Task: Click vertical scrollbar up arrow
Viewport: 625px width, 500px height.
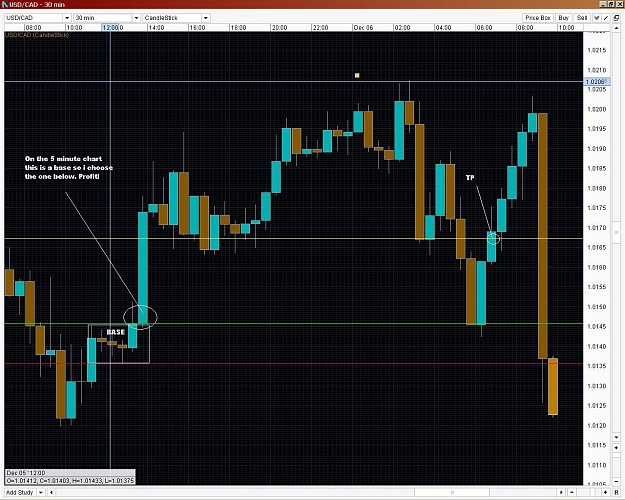Action: point(616,28)
